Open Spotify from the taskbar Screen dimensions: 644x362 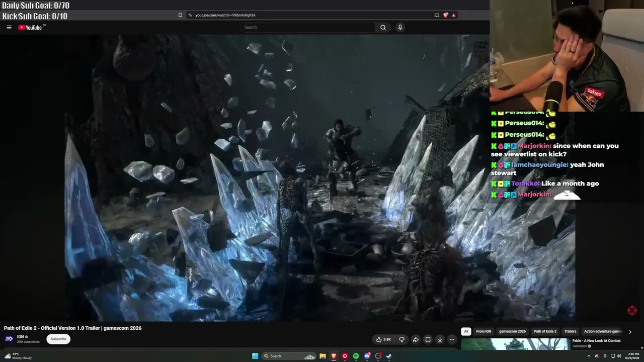coord(356,356)
